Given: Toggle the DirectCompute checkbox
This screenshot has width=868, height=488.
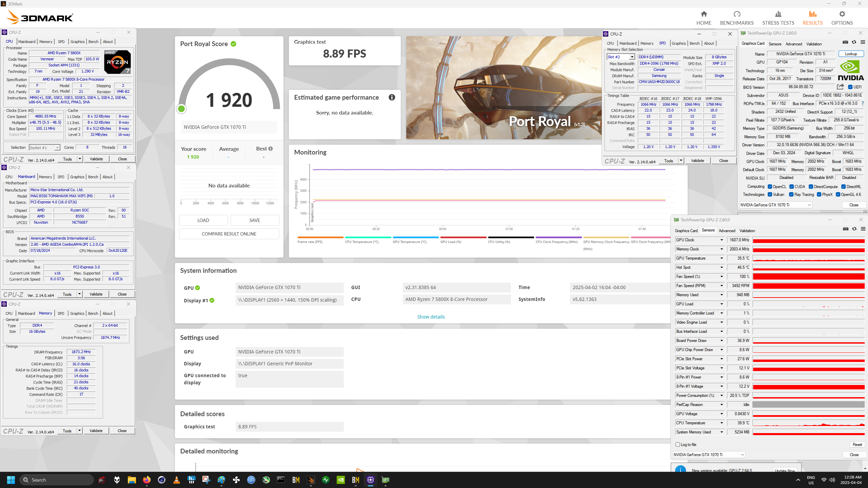Looking at the screenshot, I should pyautogui.click(x=811, y=187).
